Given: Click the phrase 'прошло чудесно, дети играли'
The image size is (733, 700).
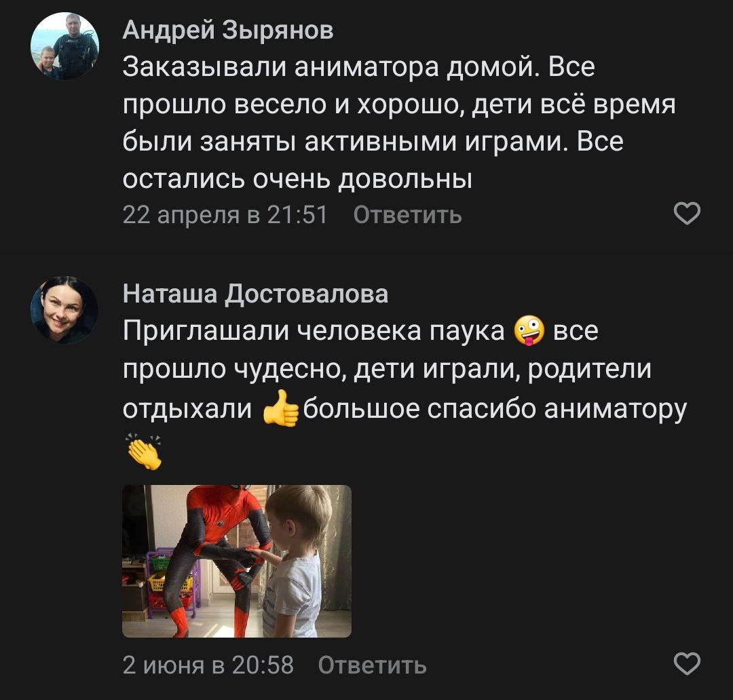Looking at the screenshot, I should (322, 369).
